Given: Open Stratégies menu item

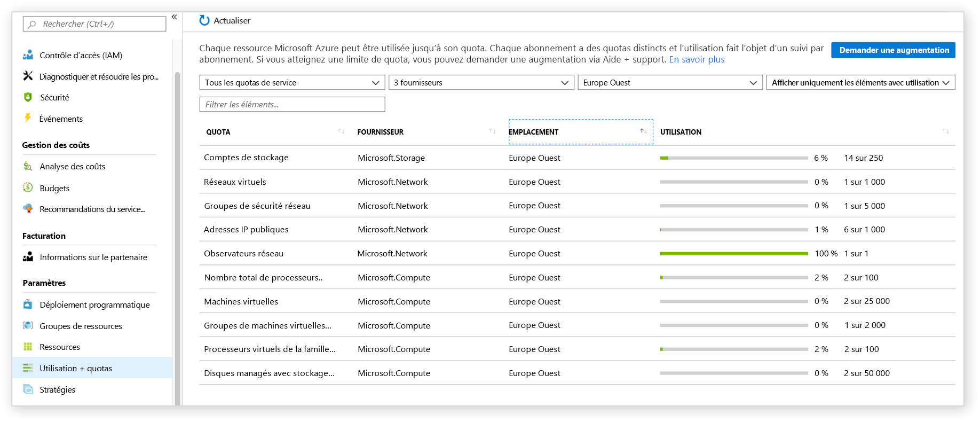Looking at the screenshot, I should point(57,389).
